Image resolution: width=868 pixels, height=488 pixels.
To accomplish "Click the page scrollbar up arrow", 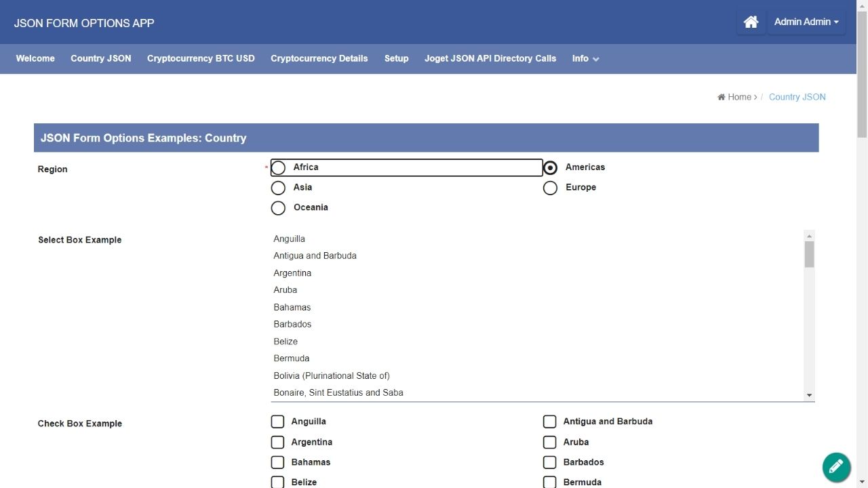I will click(862, 5).
